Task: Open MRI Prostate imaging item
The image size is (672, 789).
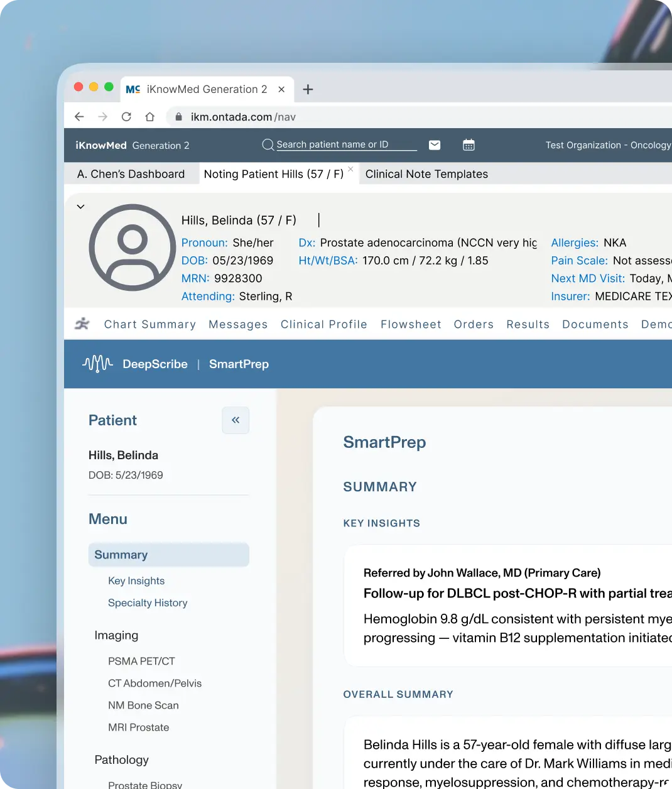Action: click(138, 727)
